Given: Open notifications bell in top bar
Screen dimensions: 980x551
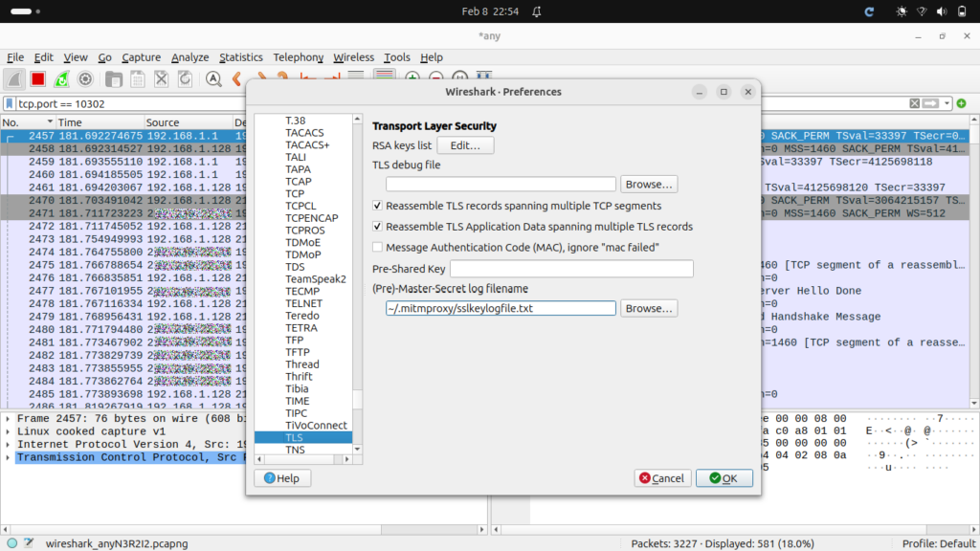Looking at the screenshot, I should pyautogui.click(x=537, y=11).
